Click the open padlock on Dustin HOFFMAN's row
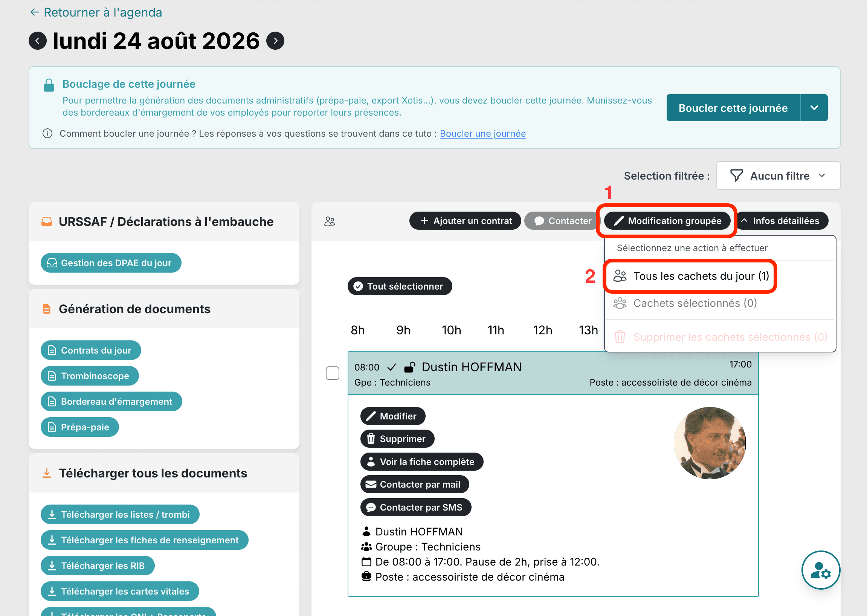867x616 pixels. [410, 367]
